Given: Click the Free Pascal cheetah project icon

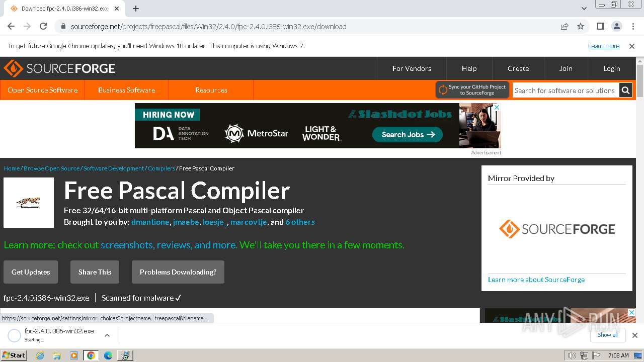Looking at the screenshot, I should coord(29,203).
